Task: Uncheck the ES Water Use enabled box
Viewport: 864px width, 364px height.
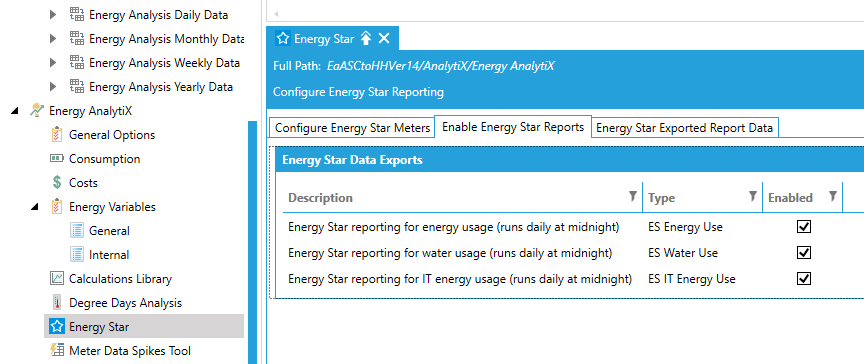Action: tap(804, 252)
